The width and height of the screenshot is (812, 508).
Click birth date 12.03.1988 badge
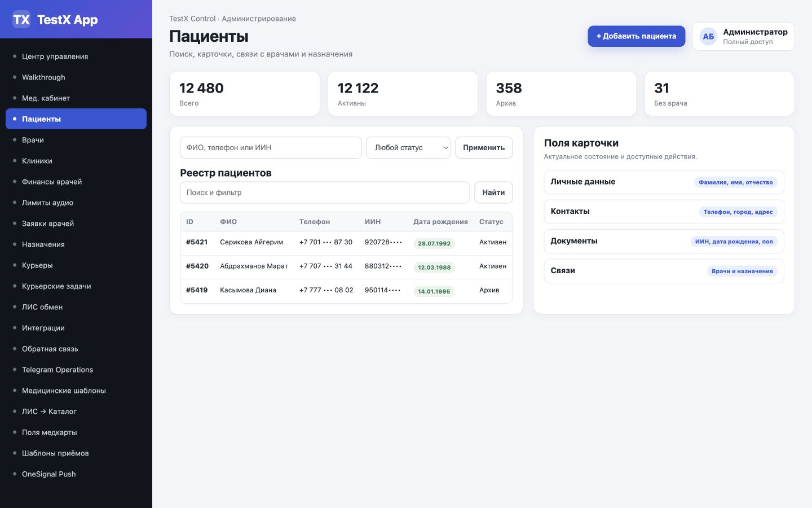[434, 268]
